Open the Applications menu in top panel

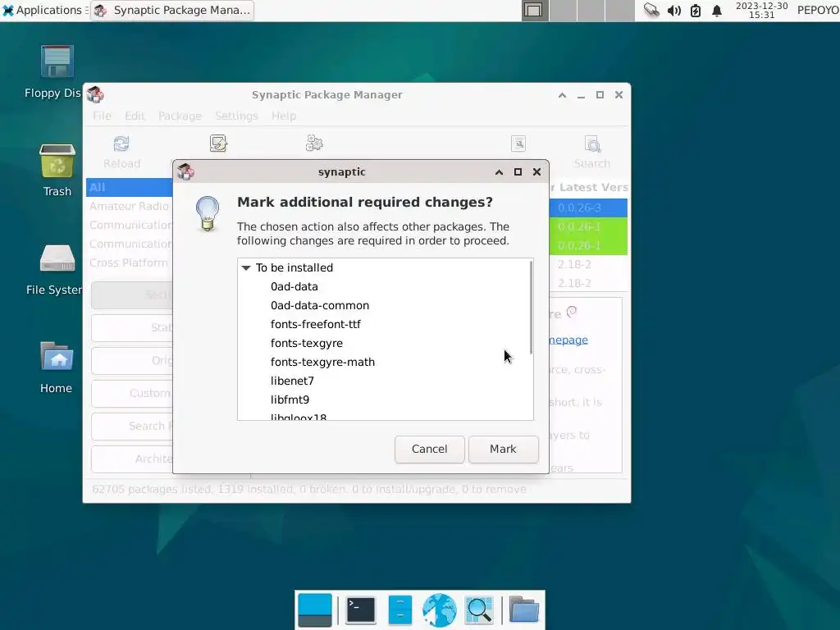coord(44,10)
